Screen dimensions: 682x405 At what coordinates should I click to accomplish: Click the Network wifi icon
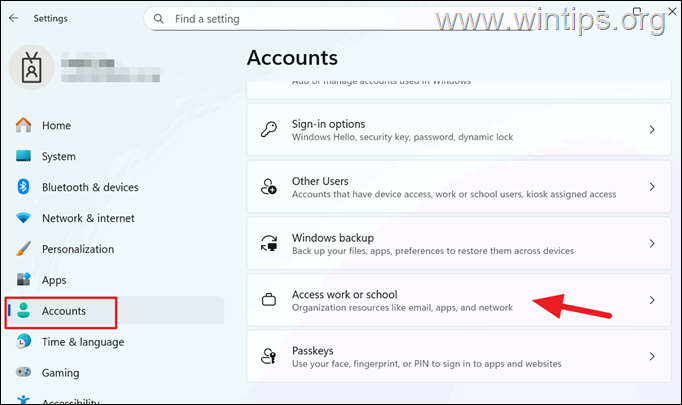tap(23, 218)
